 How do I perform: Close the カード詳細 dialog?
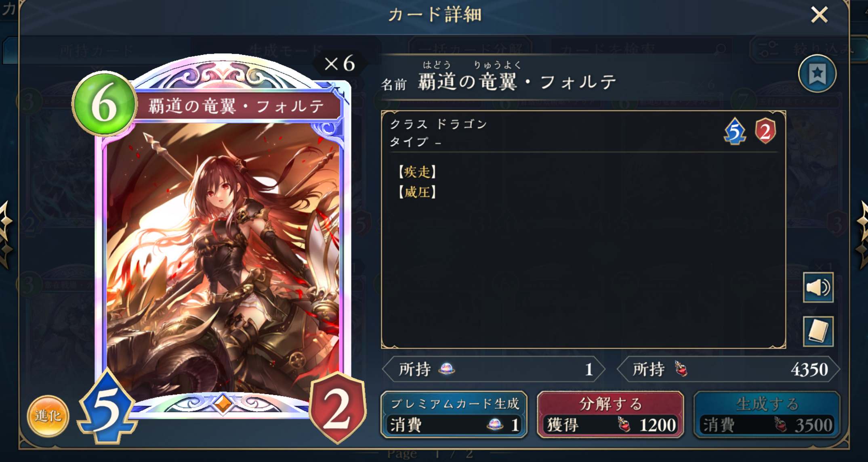(x=820, y=15)
